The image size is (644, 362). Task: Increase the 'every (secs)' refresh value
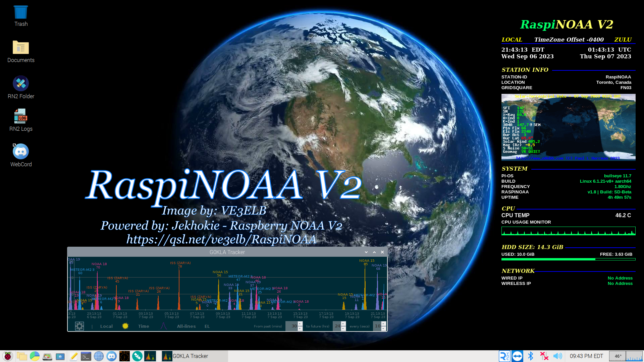pyautogui.click(x=383, y=323)
